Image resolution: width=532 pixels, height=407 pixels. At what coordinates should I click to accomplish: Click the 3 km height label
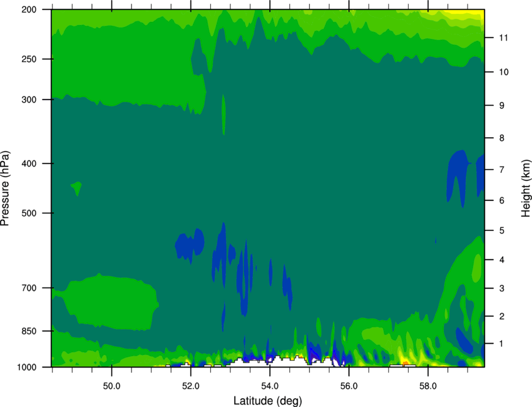(x=502, y=289)
